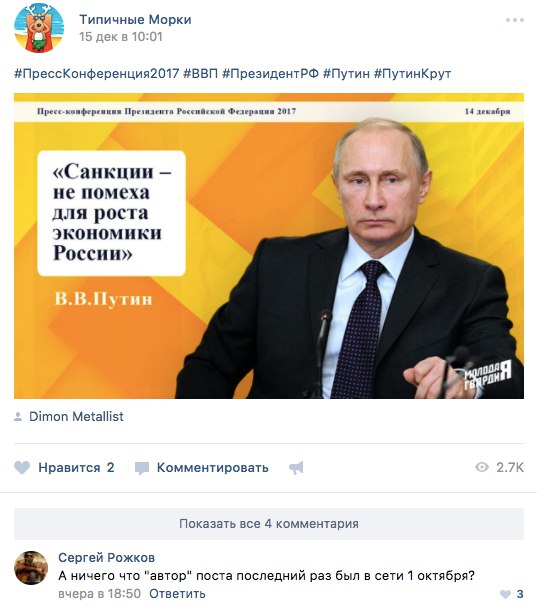Open the post options three-dots menu
Viewport: 537px width, 608px height.
[515, 20]
